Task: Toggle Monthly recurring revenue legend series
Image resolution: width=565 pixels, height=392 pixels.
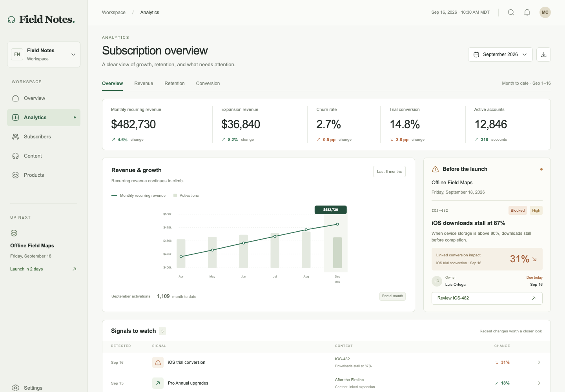Action: pos(139,195)
